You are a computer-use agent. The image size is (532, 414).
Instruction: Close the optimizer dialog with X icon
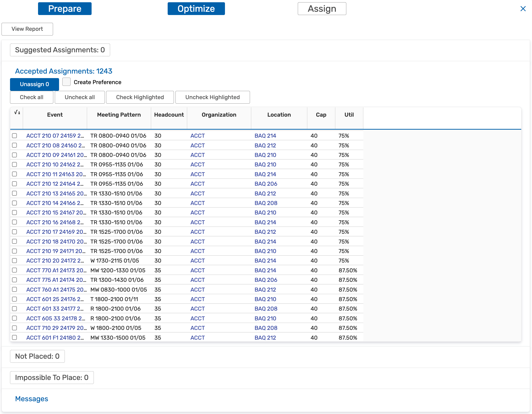[x=523, y=9]
